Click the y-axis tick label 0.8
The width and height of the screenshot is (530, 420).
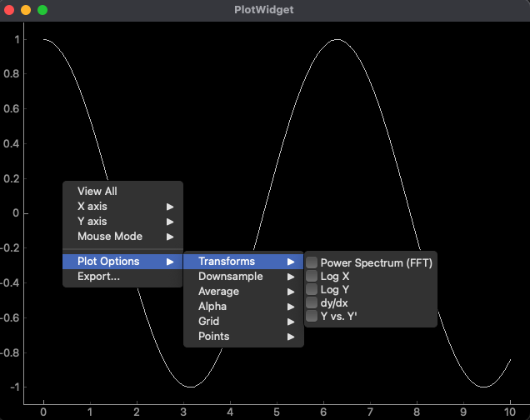12,74
